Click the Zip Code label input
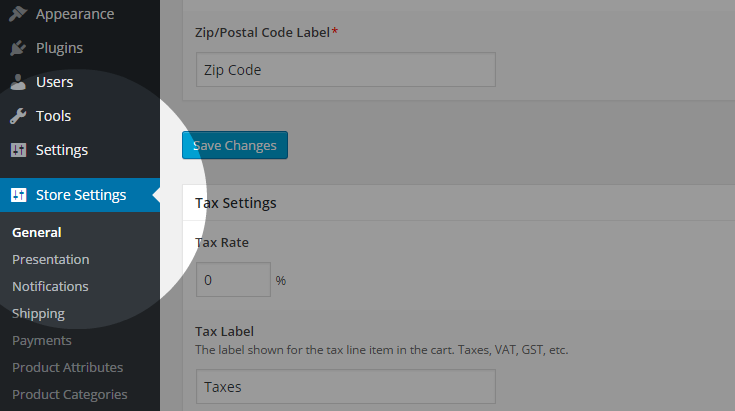 [345, 69]
